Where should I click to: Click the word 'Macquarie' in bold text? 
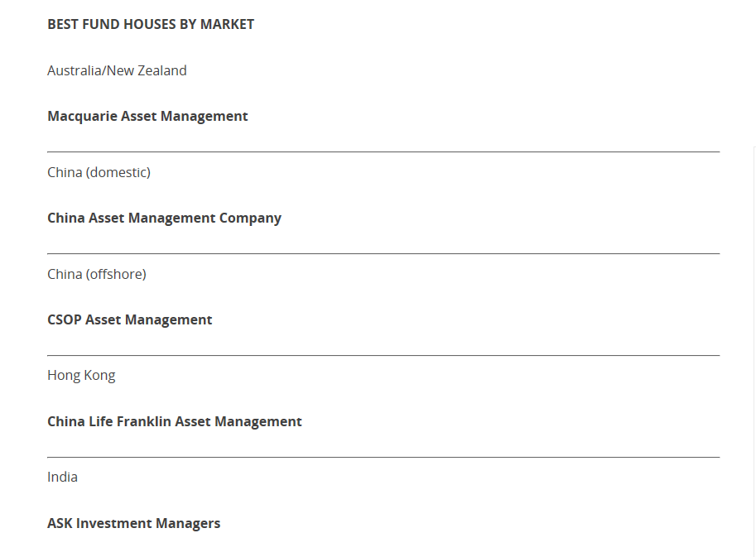[82, 116]
